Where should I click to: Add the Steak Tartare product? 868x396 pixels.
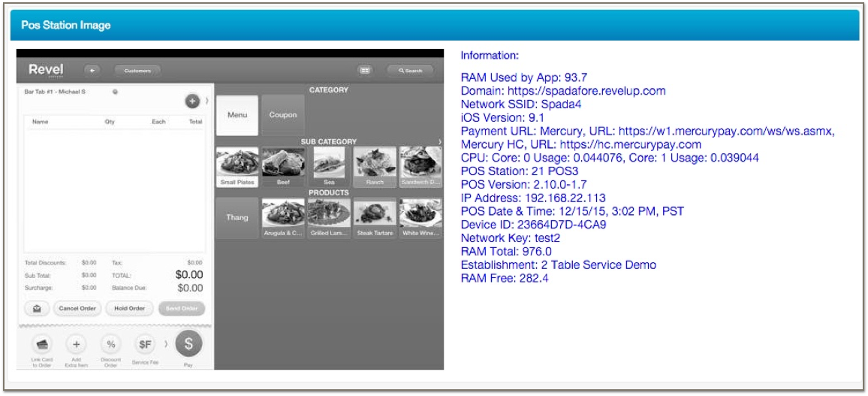(375, 218)
